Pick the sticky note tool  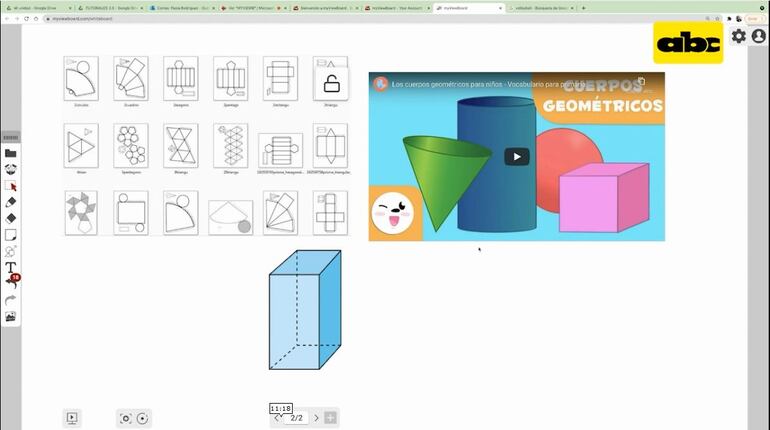click(x=11, y=235)
